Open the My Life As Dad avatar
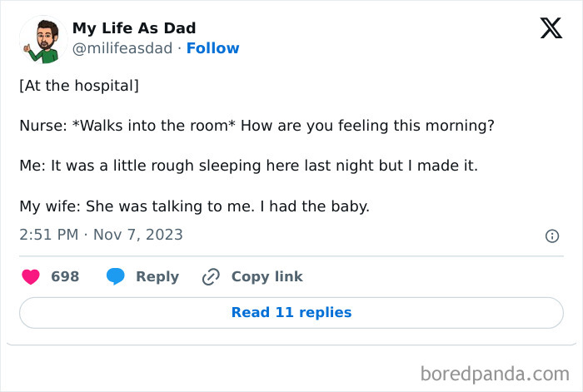This screenshot has height=392, width=583. point(42,38)
